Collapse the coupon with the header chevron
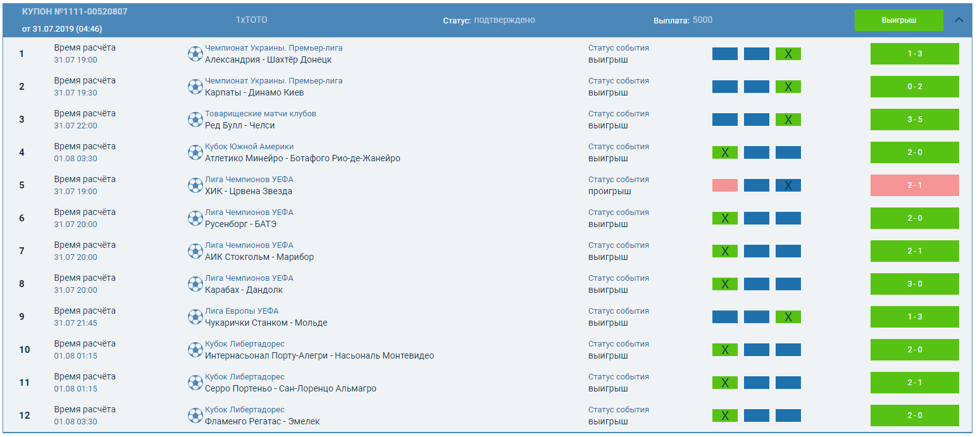 click(958, 20)
